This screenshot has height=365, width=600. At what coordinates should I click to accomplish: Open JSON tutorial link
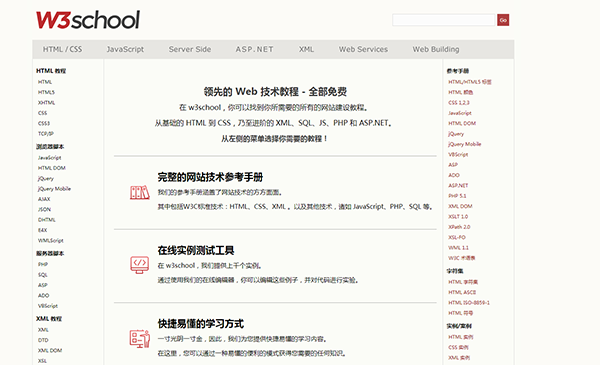tap(44, 209)
